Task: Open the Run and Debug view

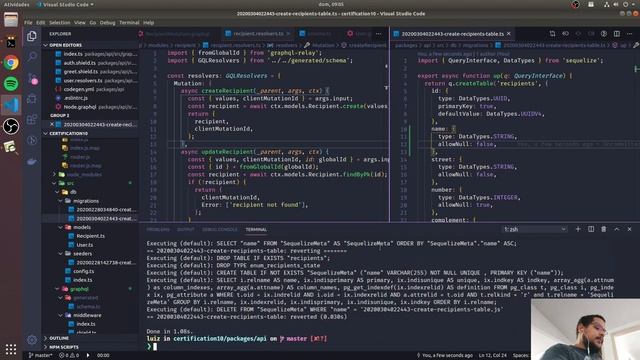Action: (32, 98)
